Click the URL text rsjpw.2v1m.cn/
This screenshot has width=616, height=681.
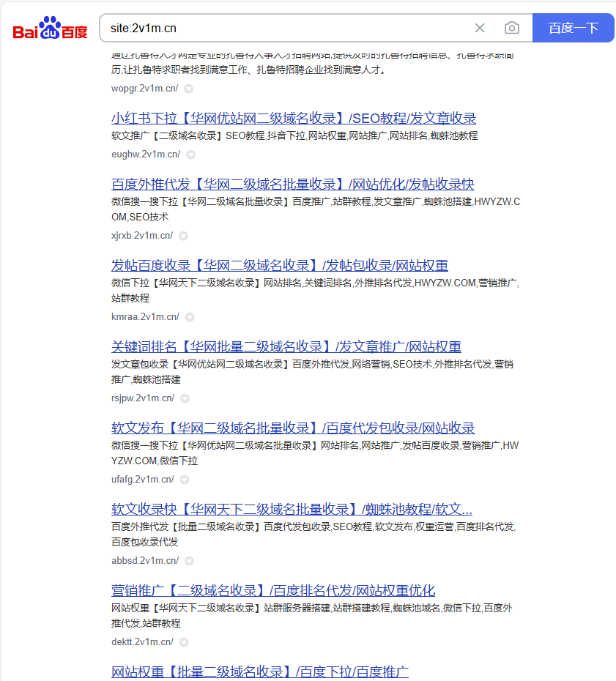tap(143, 398)
